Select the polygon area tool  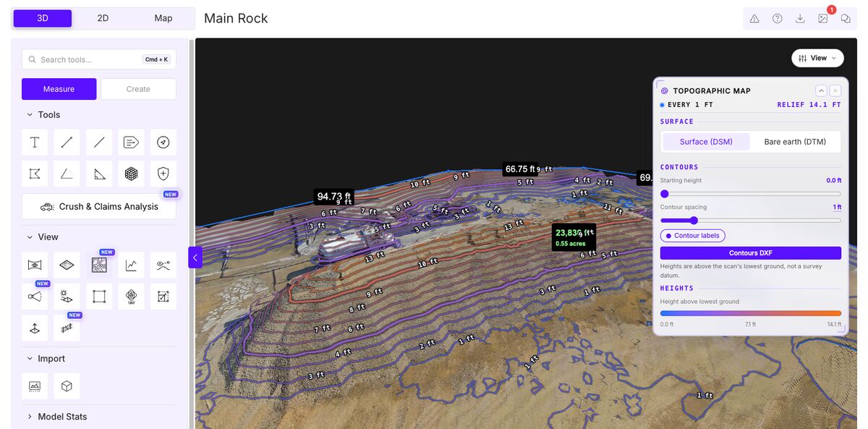pos(35,174)
